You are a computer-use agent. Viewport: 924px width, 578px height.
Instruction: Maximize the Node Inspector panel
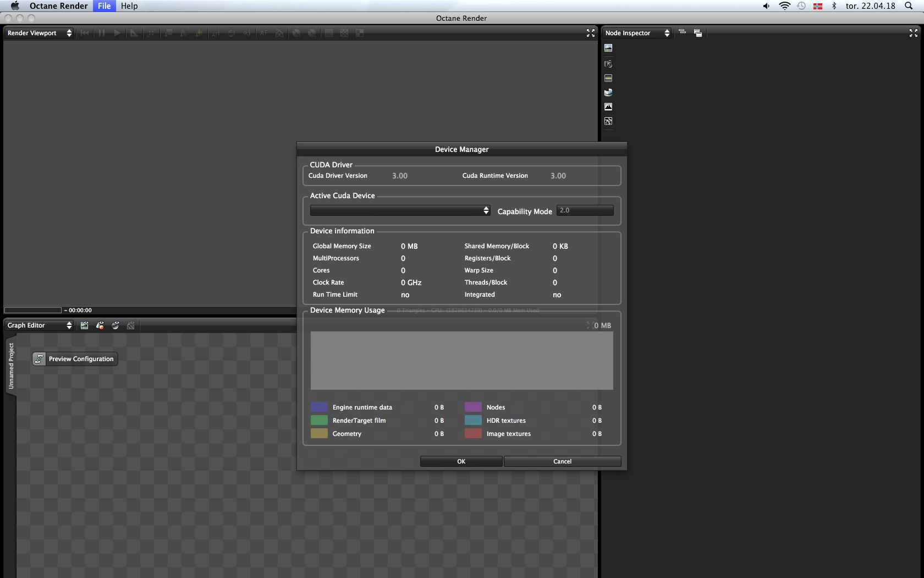pos(914,33)
